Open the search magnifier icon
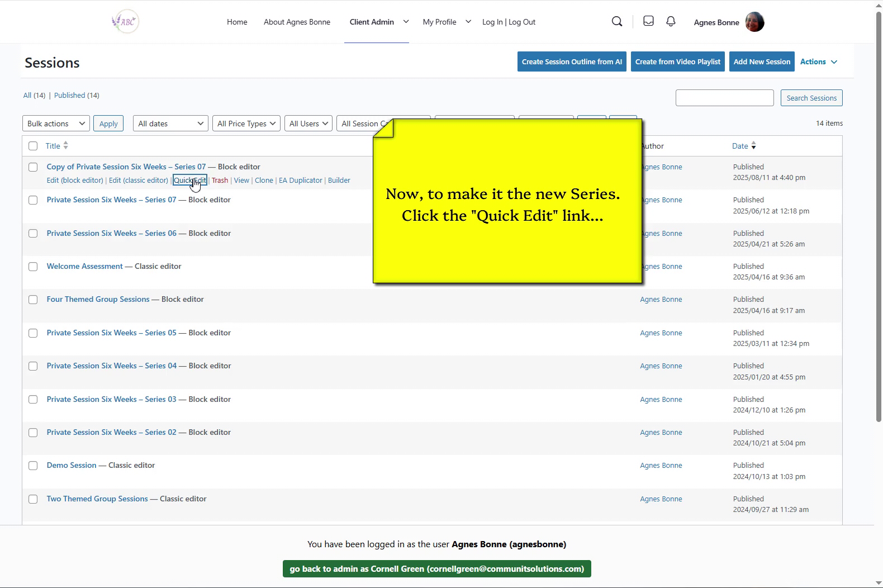 pos(617,22)
